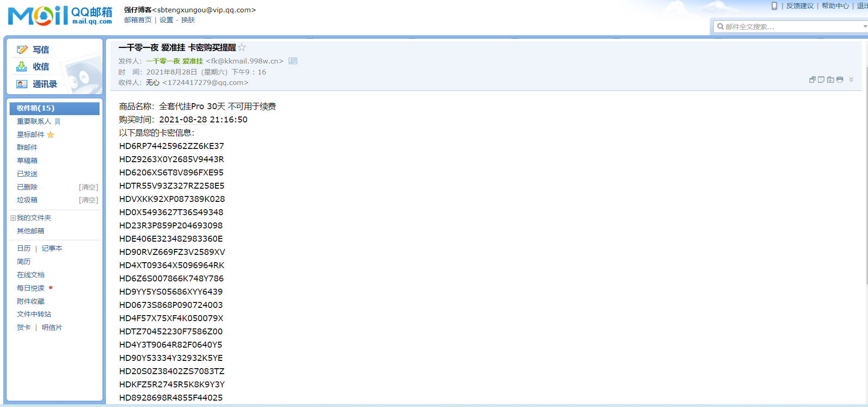Image resolution: width=868 pixels, height=407 pixels.
Task: Open the email in a new window icon
Action: click(x=812, y=79)
